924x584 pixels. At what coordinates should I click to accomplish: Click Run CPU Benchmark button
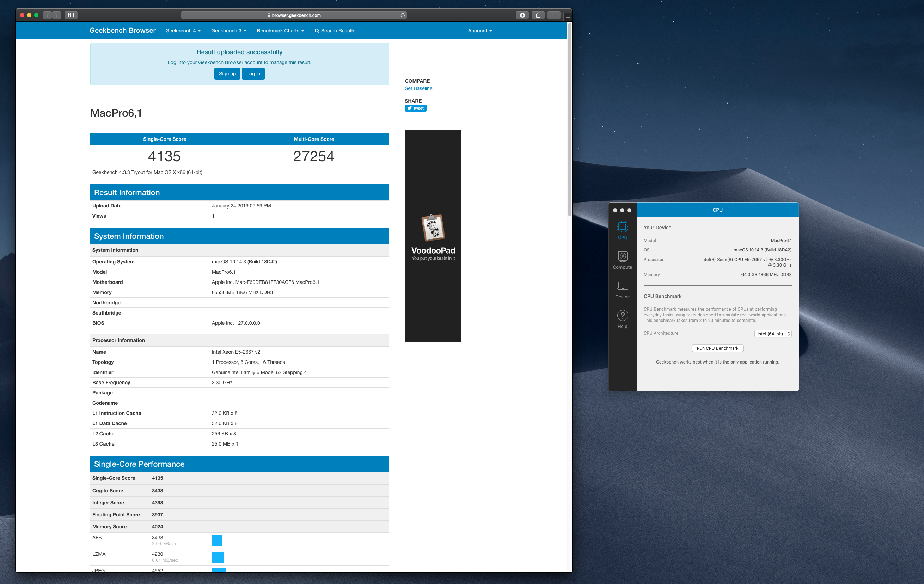point(717,348)
